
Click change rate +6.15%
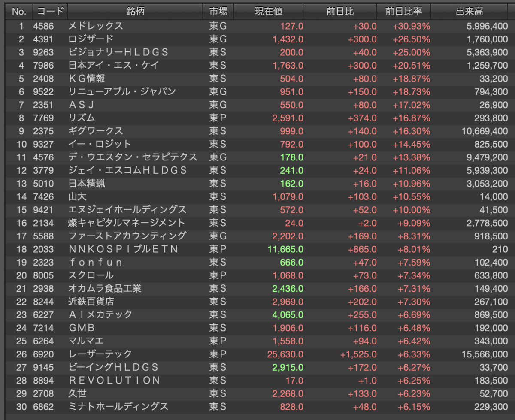[x=414, y=407]
